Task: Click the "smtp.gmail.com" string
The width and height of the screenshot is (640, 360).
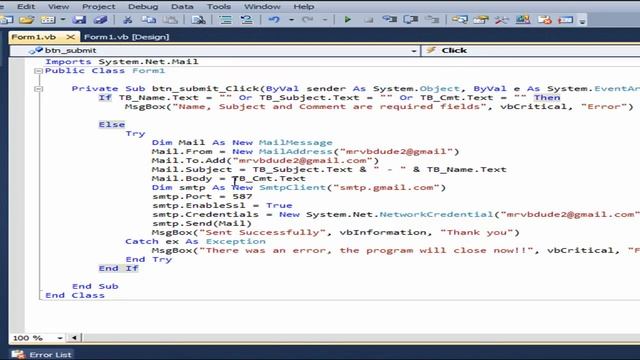Action: pyautogui.click(x=387, y=187)
